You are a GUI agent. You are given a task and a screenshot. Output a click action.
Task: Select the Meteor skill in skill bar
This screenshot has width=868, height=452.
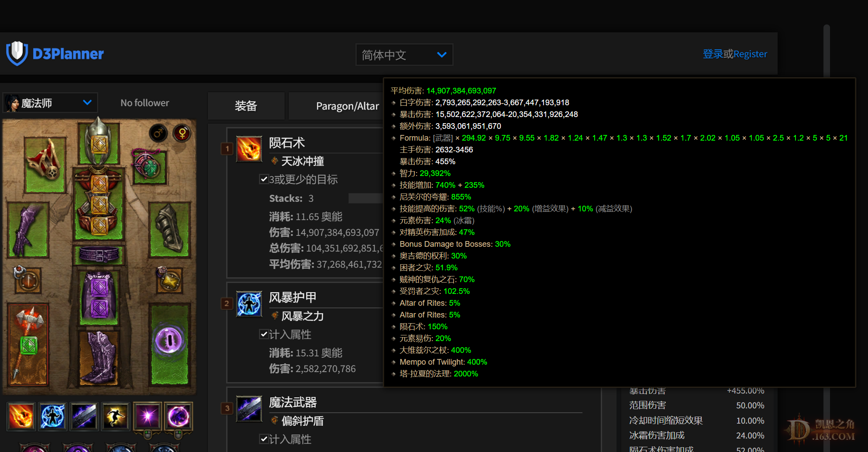[21, 416]
